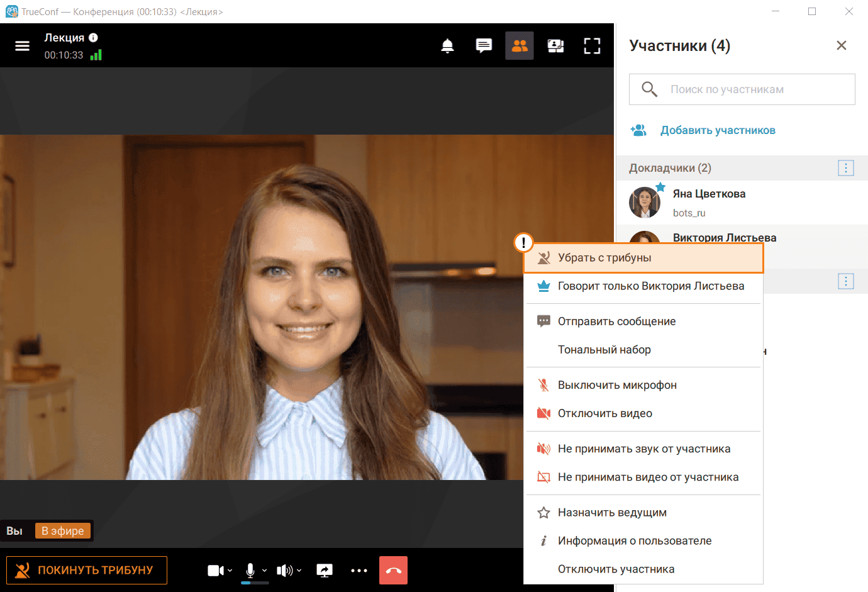
Task: Choose Отправить сообщение menu item
Action: pos(643,321)
